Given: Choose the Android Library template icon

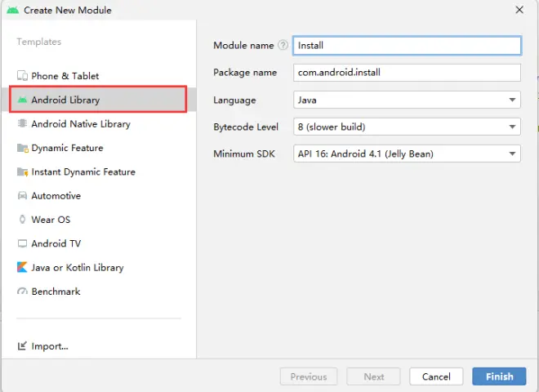Looking at the screenshot, I should [22, 100].
